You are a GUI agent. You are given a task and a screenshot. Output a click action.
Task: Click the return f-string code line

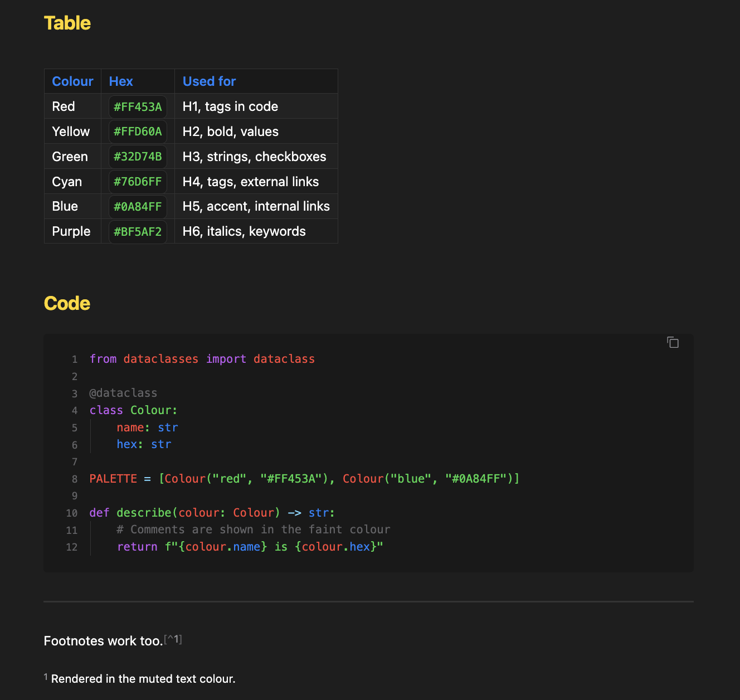[250, 547]
